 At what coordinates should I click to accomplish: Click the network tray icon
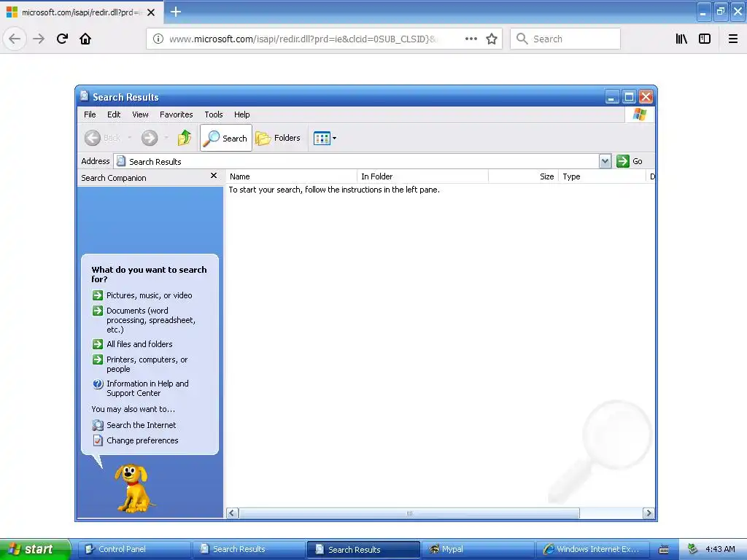[693, 550]
